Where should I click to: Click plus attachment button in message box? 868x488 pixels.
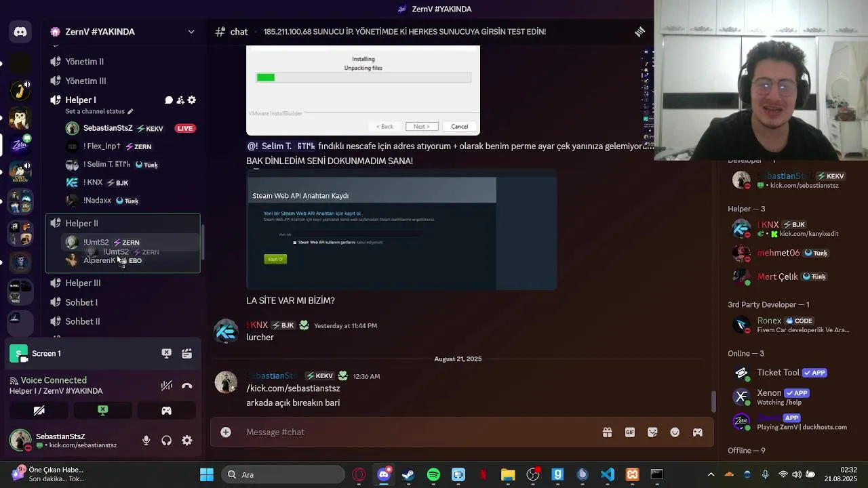pos(226,432)
